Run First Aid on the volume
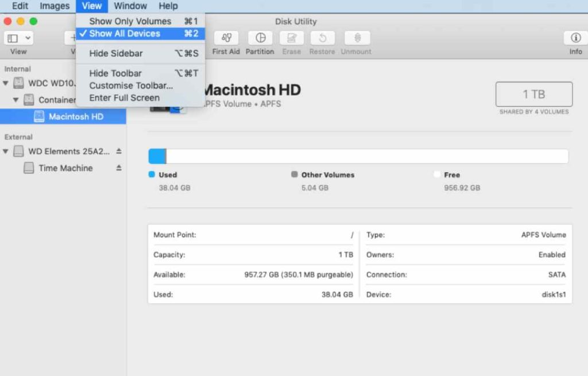The height and width of the screenshot is (376, 588). tap(226, 38)
